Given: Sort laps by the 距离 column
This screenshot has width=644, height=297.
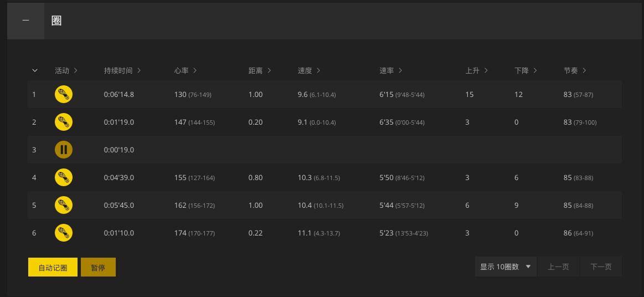Looking at the screenshot, I should coord(260,71).
